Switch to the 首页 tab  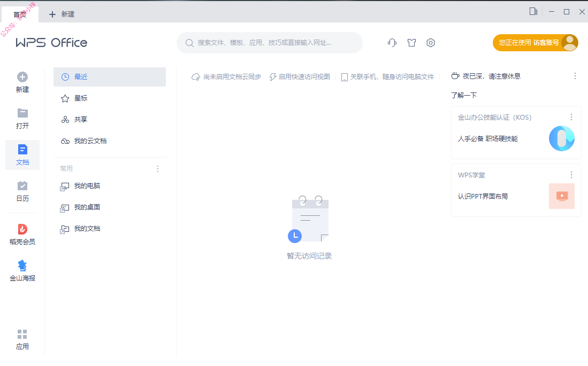click(20, 14)
